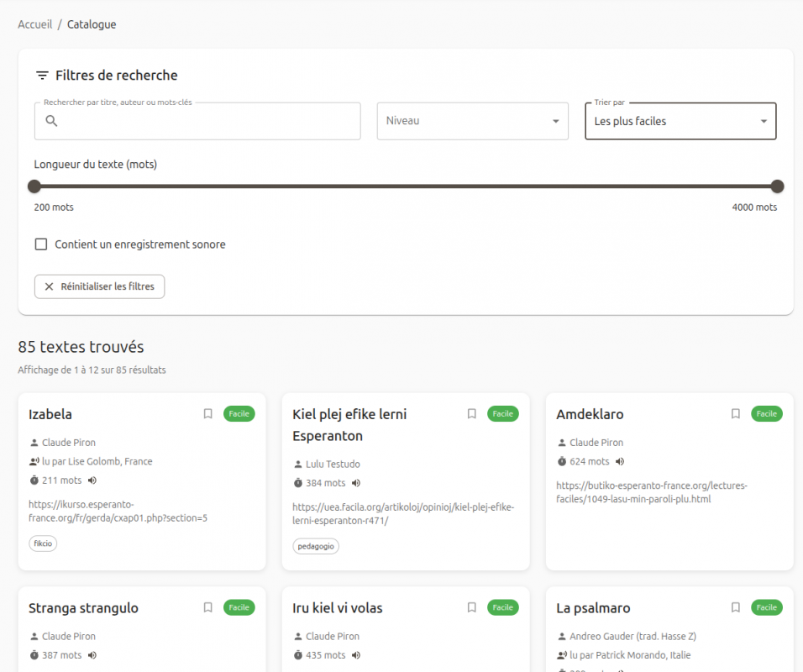Viewport: 803px width, 672px height.
Task: Open the 'Trier par' sort dropdown
Action: (x=680, y=121)
